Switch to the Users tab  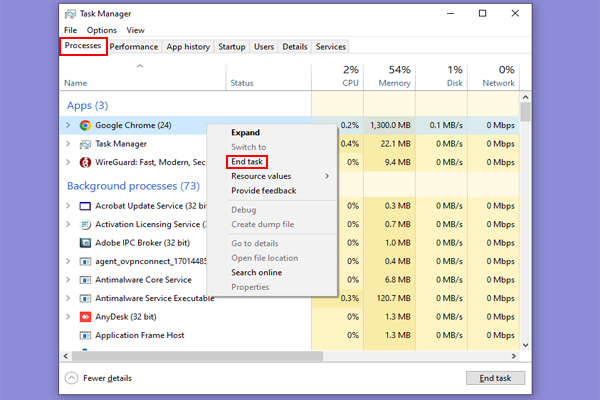pos(264,47)
